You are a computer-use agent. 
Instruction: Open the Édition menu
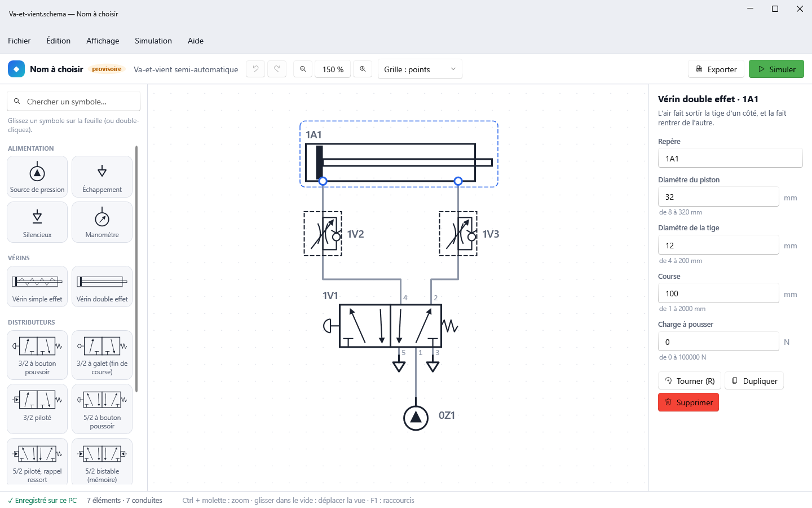[x=59, y=41]
